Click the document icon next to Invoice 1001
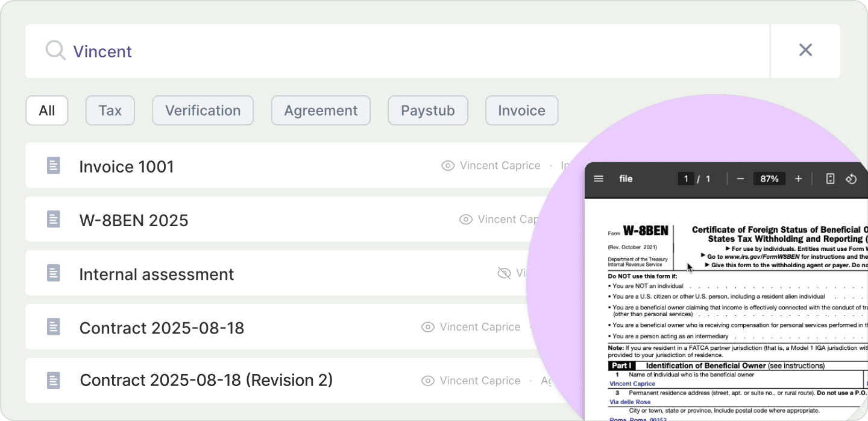This screenshot has height=421, width=868. [54, 165]
